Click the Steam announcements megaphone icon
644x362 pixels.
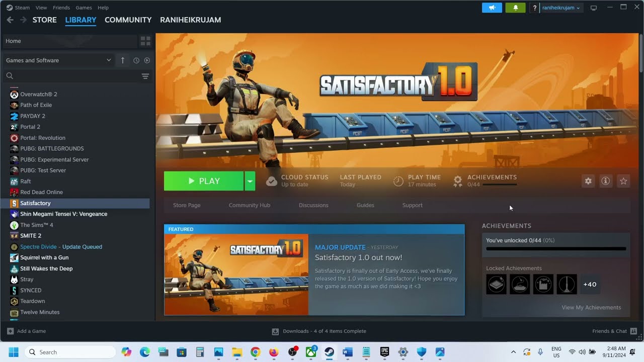[x=492, y=8]
